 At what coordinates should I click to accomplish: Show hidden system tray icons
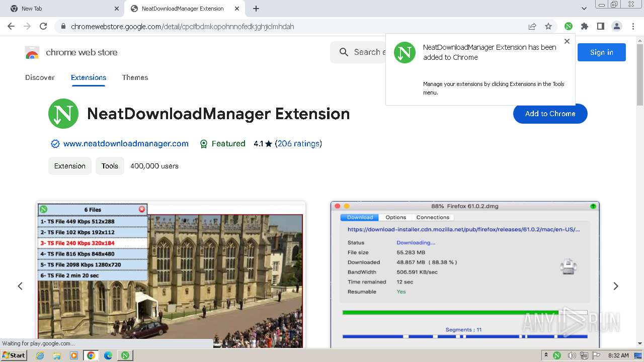546,355
